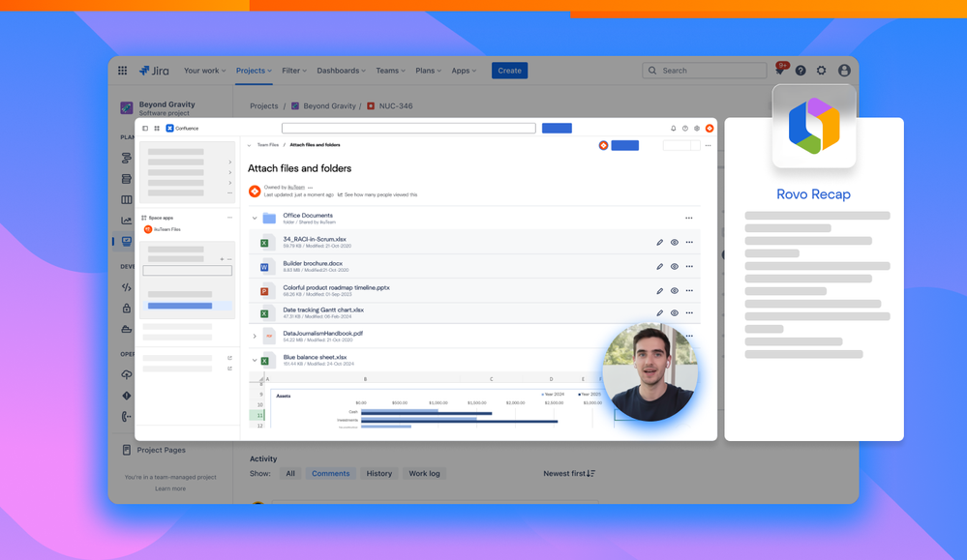Open Jira notifications bell with 9+ badge

coord(781,69)
